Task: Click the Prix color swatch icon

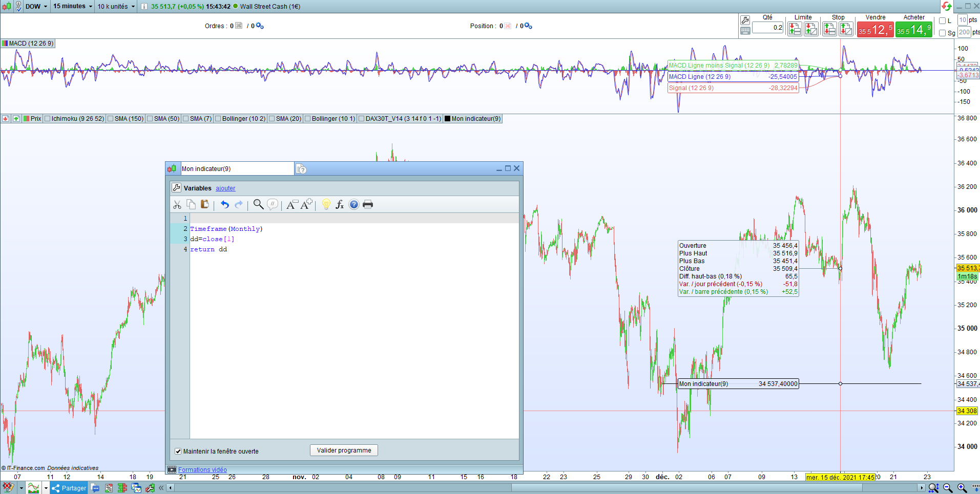Action: click(x=26, y=119)
